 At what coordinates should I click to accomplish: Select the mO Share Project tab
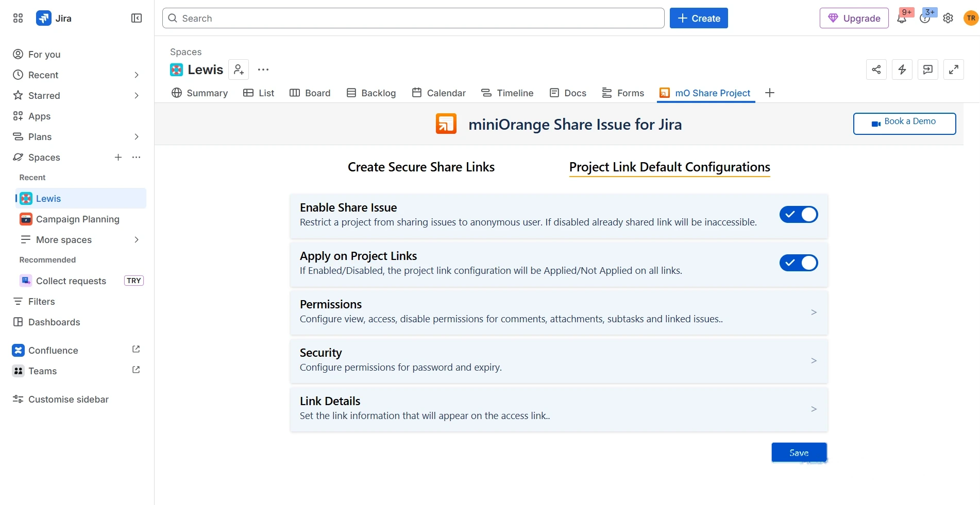(705, 93)
